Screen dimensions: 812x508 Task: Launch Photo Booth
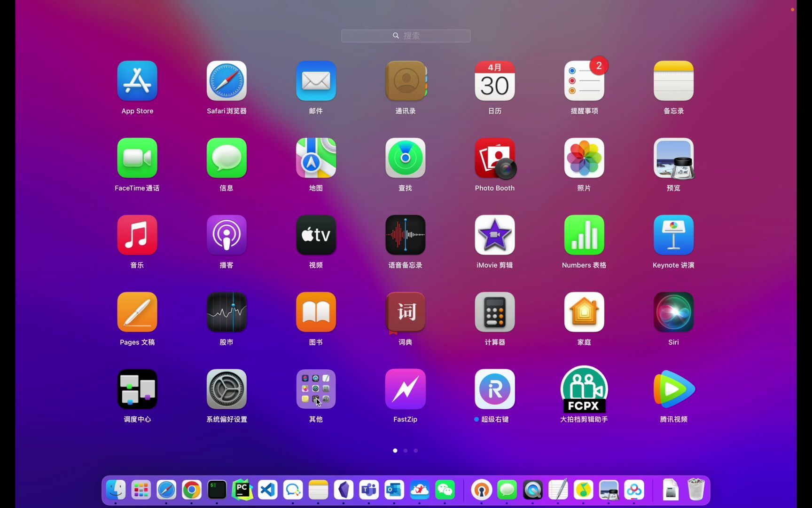[495, 158]
